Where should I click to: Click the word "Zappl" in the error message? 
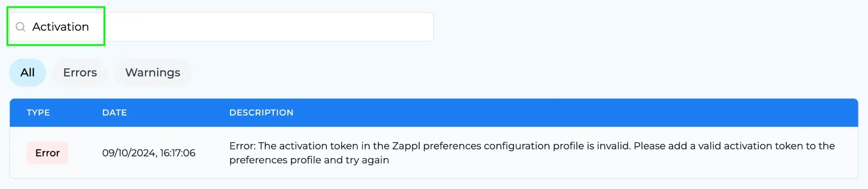coord(406,146)
